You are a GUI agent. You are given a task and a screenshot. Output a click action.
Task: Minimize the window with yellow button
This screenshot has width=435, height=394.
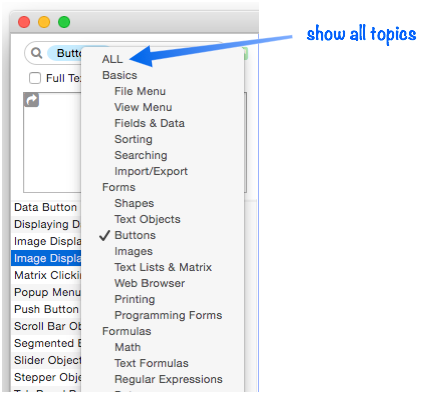click(x=44, y=22)
